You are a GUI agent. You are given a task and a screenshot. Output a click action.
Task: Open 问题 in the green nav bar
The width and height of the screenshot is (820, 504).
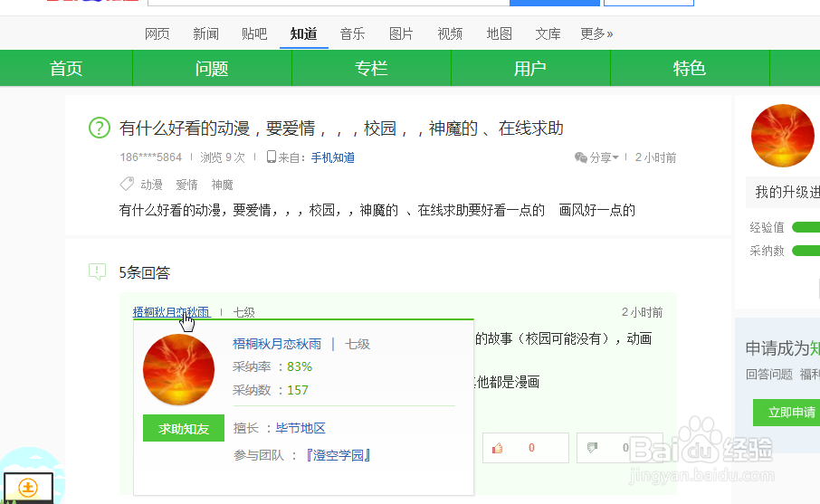(x=212, y=68)
